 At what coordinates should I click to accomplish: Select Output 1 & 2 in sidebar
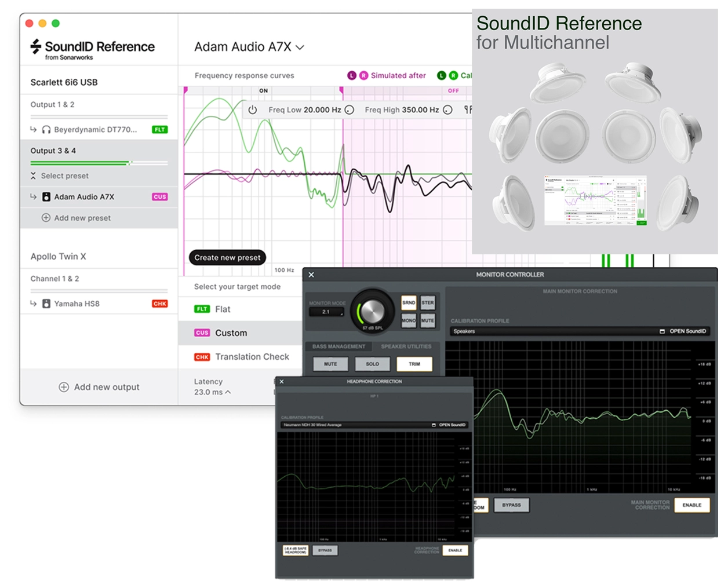coord(99,105)
